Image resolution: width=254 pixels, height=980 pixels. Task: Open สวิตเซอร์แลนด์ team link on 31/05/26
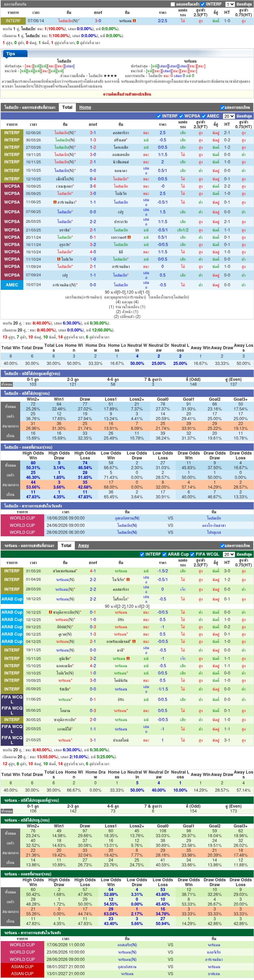[65, 571]
